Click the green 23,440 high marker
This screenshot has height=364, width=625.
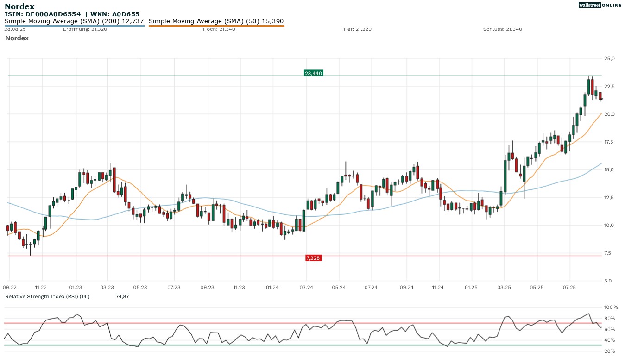(314, 73)
